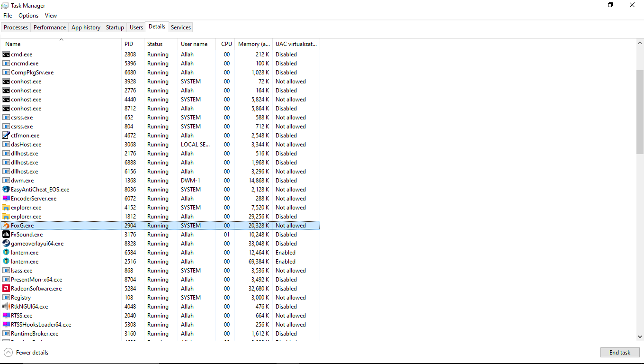Sort by the CPU column header
The height and width of the screenshot is (364, 644).
(226, 44)
